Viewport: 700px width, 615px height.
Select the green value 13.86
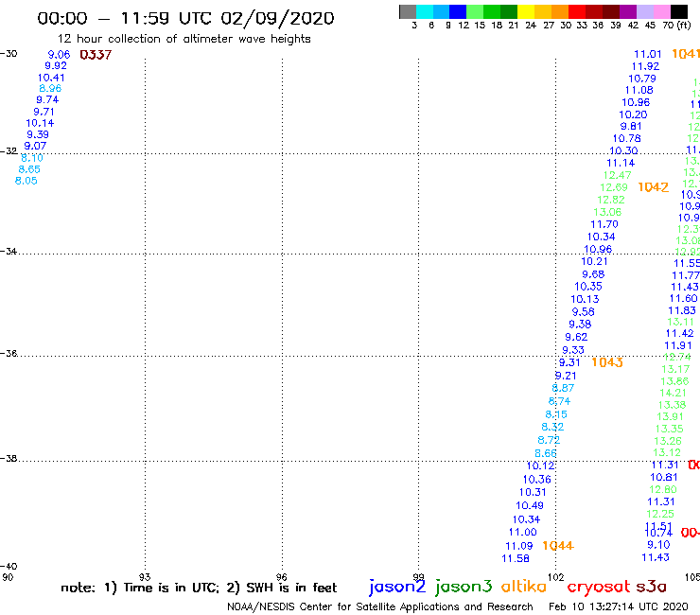674,381
